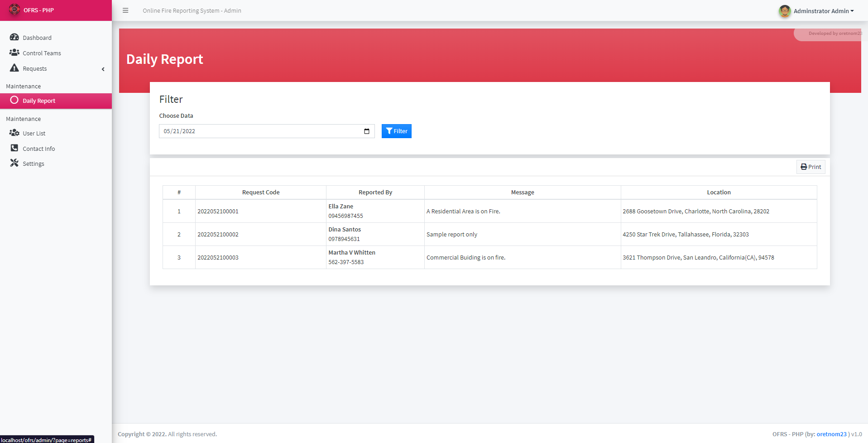Click the OFRS logo icon
This screenshot has height=443, width=868.
[14, 10]
